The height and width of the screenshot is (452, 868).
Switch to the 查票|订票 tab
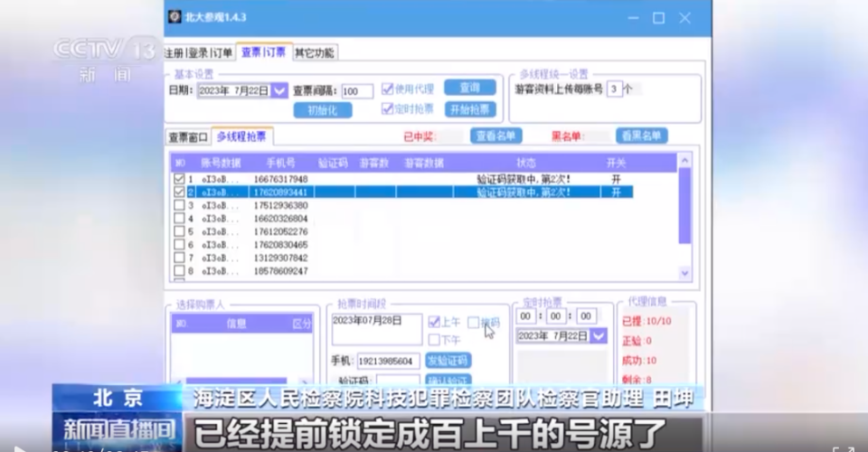264,52
